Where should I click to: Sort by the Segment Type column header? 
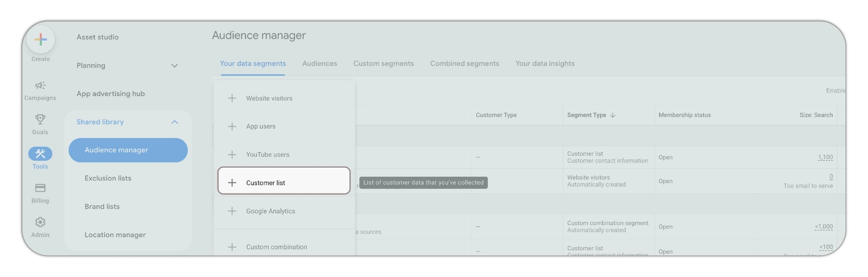(x=587, y=115)
